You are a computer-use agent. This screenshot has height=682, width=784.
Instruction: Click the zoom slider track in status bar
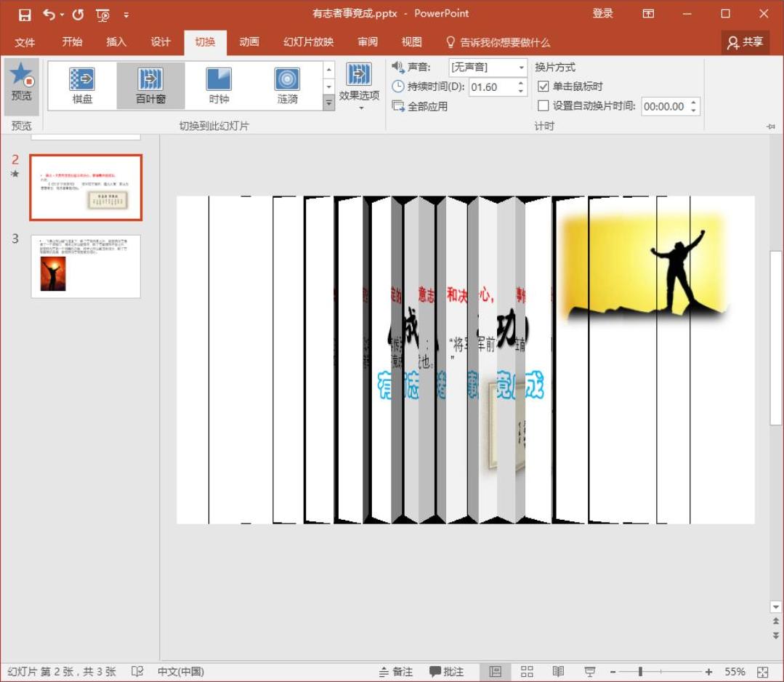[x=660, y=672]
